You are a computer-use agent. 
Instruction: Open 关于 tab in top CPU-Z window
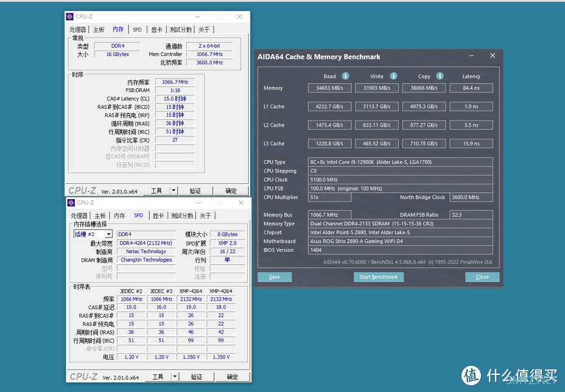click(204, 30)
